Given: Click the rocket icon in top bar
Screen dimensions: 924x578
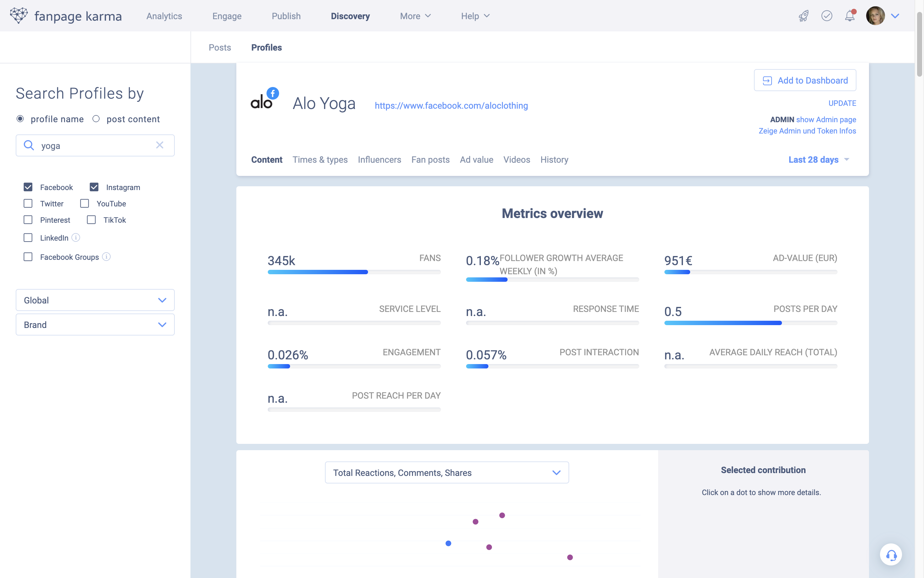Looking at the screenshot, I should [x=804, y=16].
